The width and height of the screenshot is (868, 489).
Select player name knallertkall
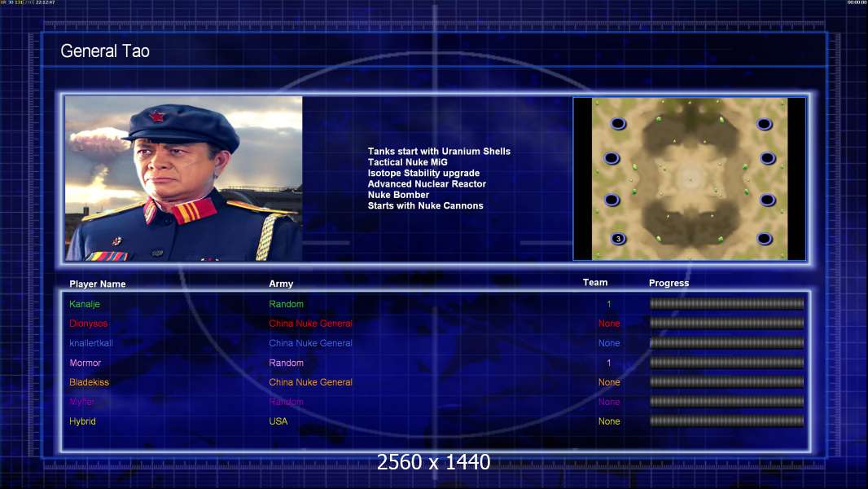tap(91, 343)
